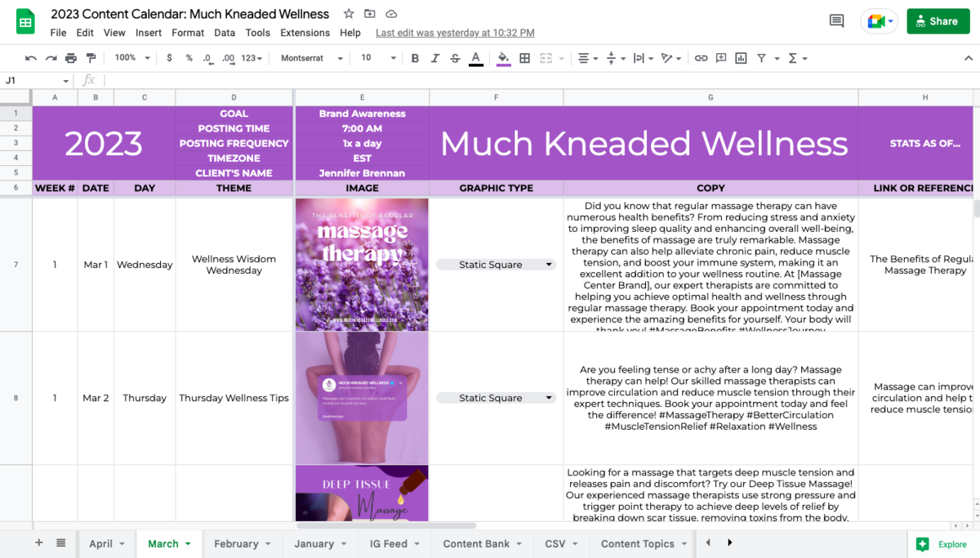Click the Insert link icon
The width and height of the screenshot is (980, 558).
click(x=702, y=58)
